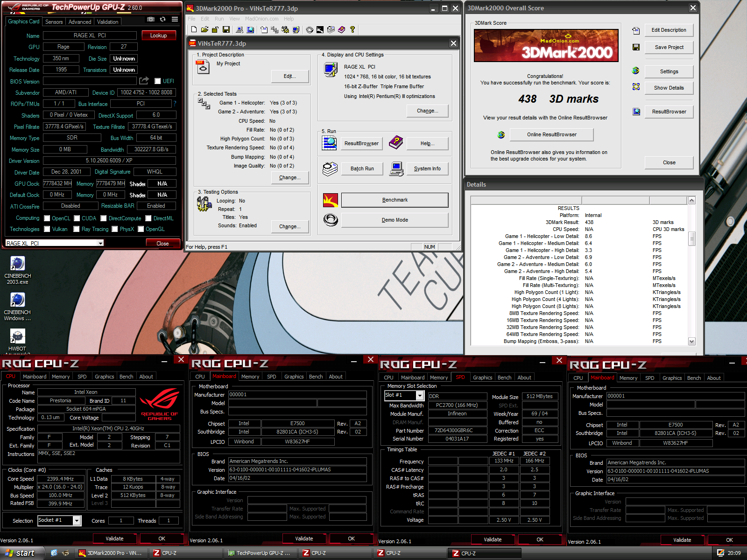
Task: Click the red icon left of Benchmark
Action: (x=331, y=200)
